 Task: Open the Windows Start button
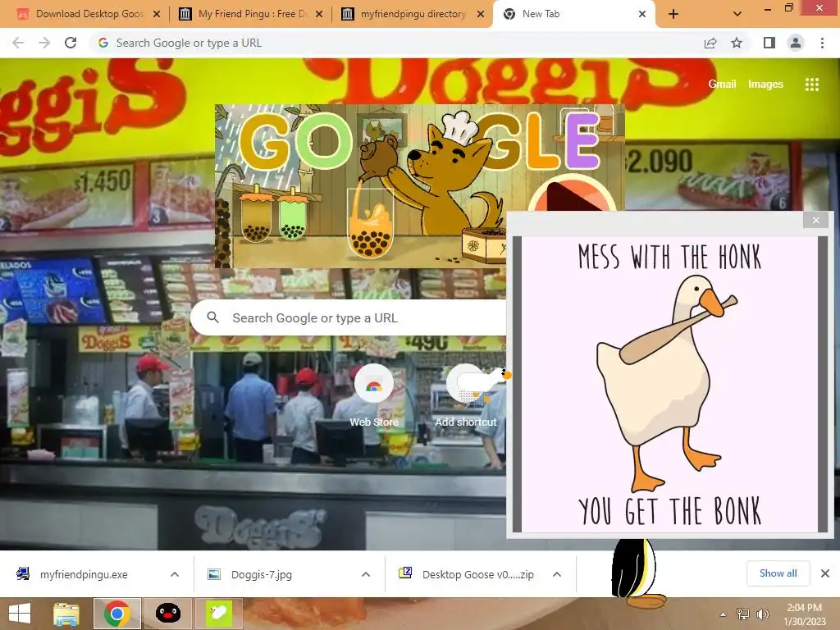[20, 614]
